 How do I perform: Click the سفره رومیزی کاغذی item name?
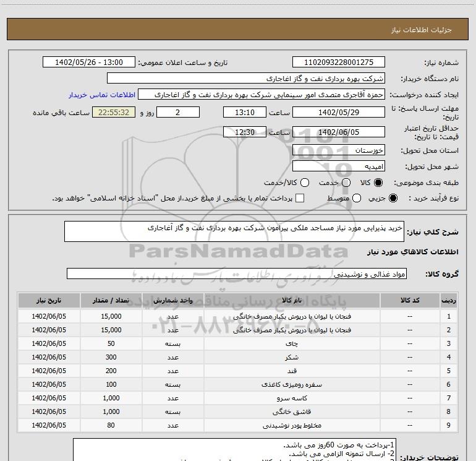click(x=292, y=384)
